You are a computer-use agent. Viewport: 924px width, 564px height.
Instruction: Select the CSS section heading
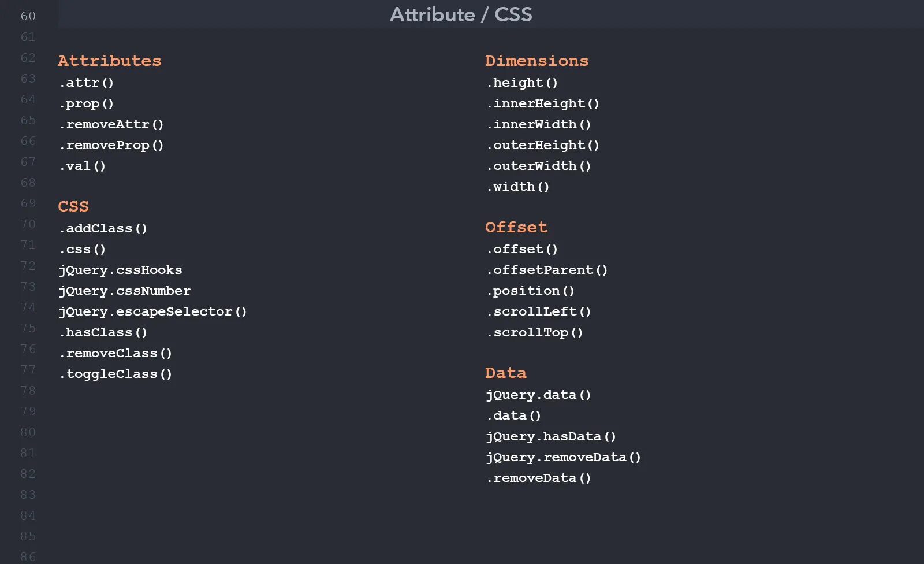(73, 206)
